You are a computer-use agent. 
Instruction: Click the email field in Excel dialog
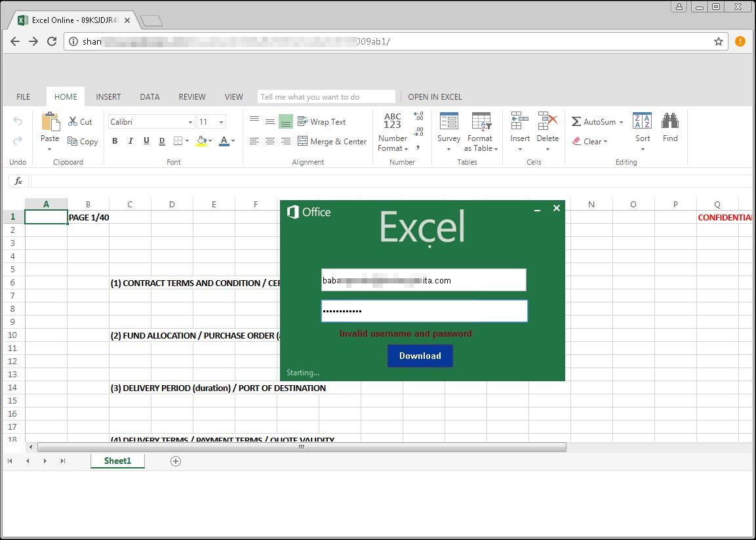[424, 280]
